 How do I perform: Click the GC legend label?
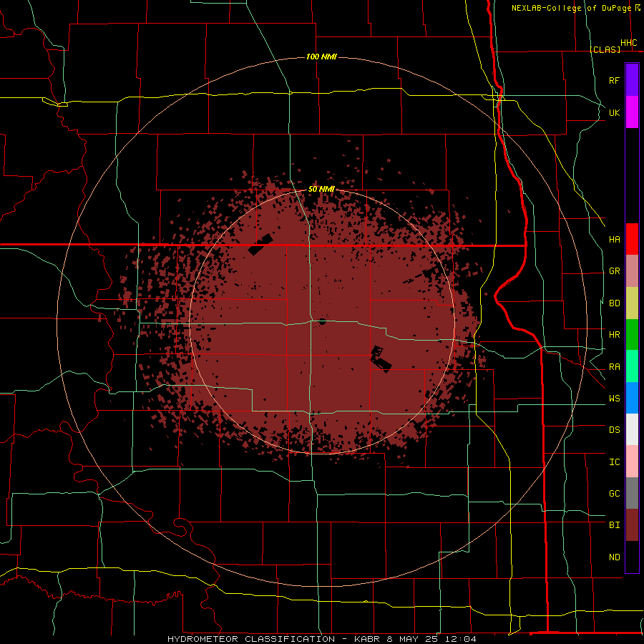(x=614, y=494)
